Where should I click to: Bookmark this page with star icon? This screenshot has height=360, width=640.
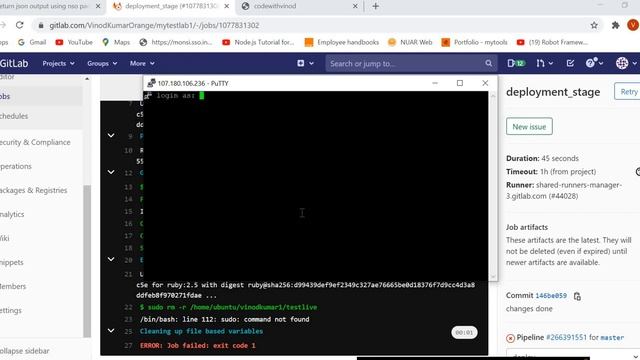pos(594,25)
